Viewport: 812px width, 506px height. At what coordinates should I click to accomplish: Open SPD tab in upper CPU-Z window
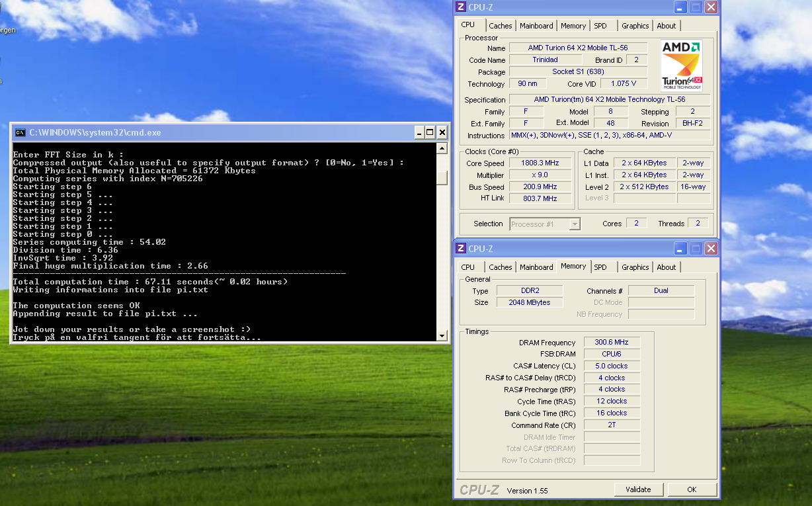(x=600, y=26)
